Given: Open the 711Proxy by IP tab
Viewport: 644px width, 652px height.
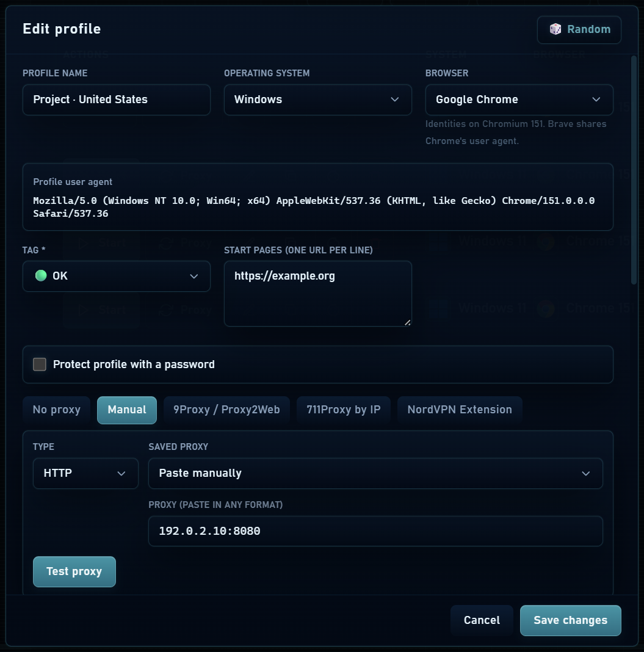Looking at the screenshot, I should pos(344,410).
